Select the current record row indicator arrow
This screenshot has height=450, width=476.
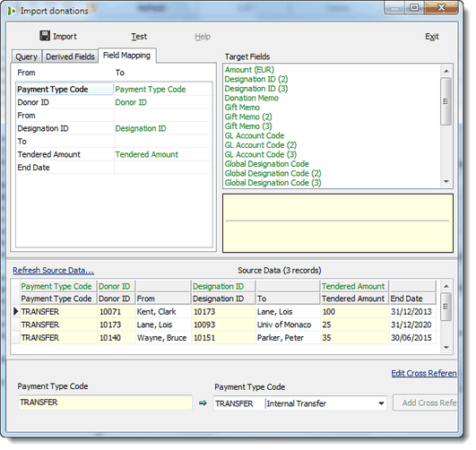point(16,312)
